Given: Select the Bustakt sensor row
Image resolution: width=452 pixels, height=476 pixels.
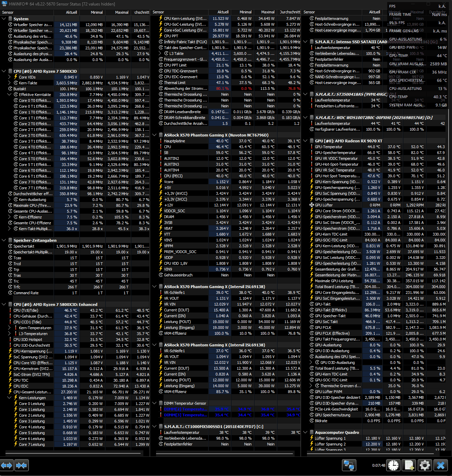Looking at the screenshot, I should [75, 89].
